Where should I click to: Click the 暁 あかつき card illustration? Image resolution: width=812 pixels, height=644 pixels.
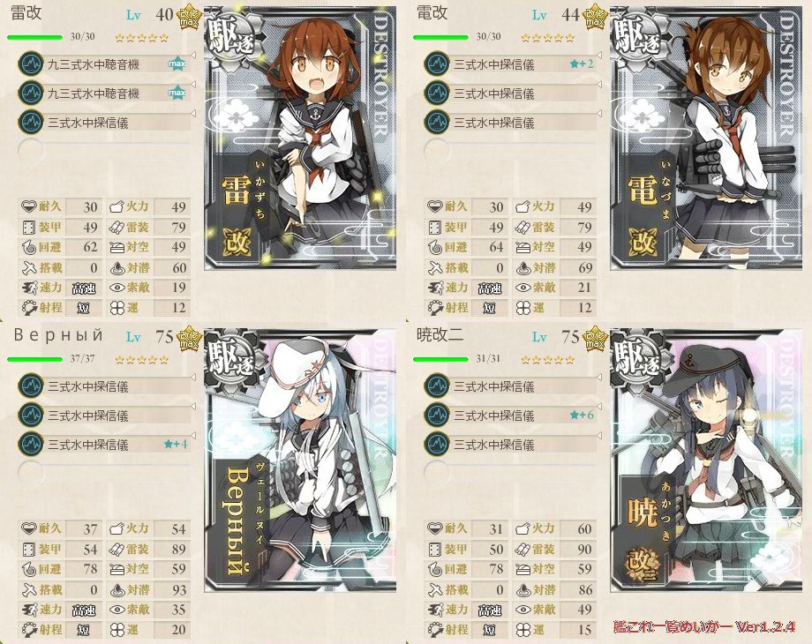coord(706,461)
